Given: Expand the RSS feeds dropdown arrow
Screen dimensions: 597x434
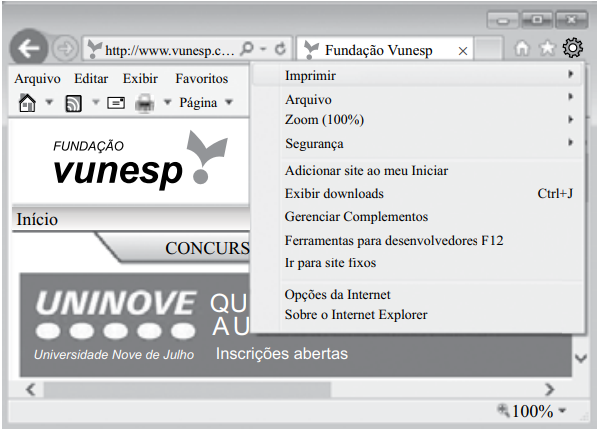Looking at the screenshot, I should pyautogui.click(x=96, y=102).
